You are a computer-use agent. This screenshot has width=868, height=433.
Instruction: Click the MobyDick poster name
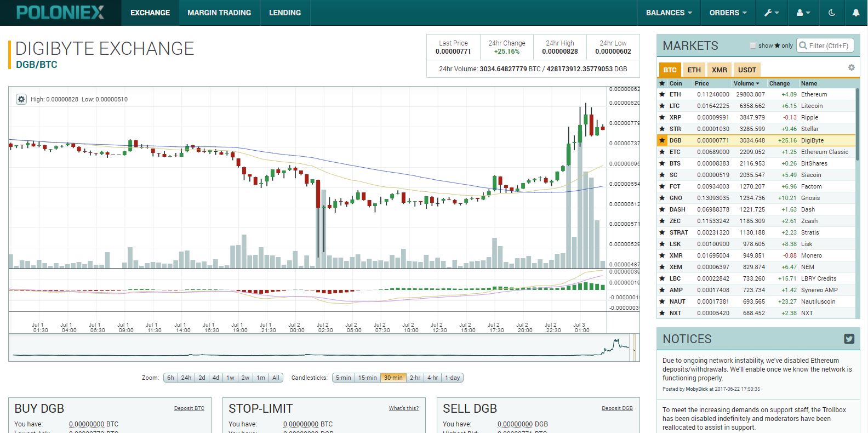[x=696, y=389]
